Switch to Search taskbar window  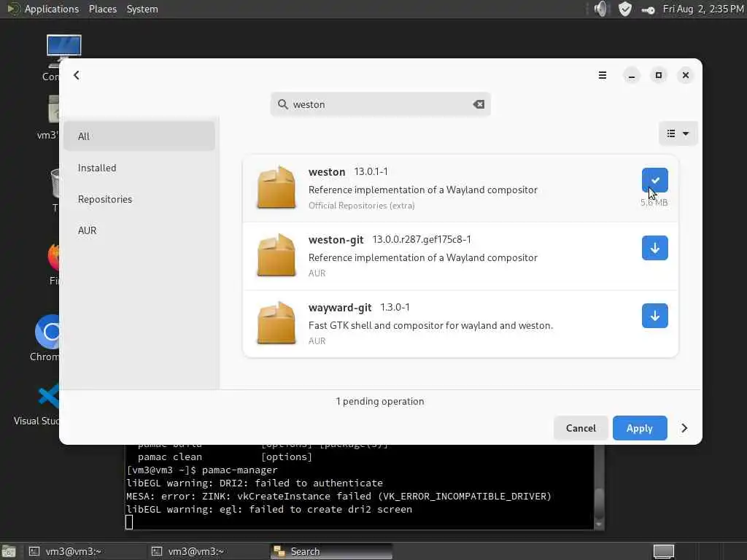[331, 551]
